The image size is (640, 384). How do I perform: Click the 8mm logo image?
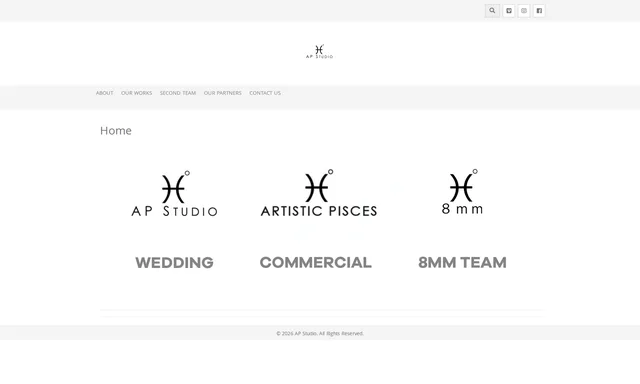click(x=462, y=192)
